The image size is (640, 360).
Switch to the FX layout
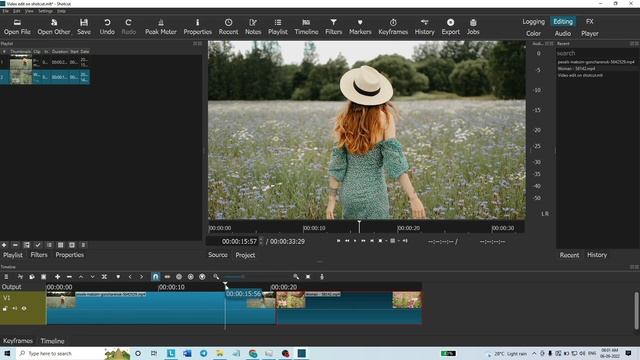590,22
